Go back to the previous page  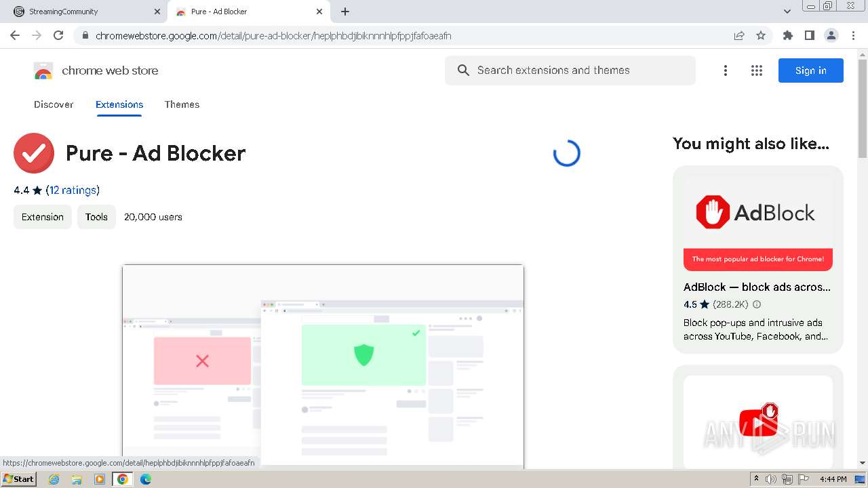tap(15, 35)
